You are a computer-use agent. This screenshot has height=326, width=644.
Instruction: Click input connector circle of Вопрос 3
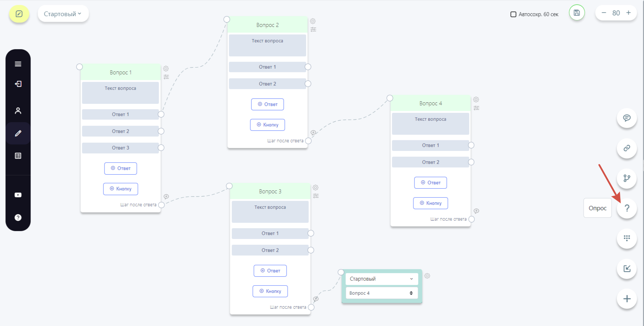[x=229, y=186]
